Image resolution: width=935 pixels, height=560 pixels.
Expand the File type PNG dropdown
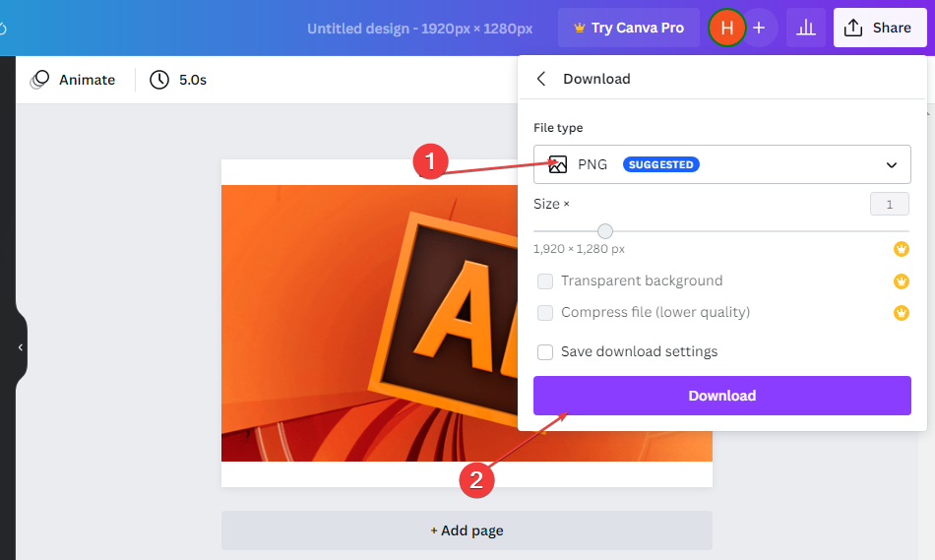[x=722, y=164]
